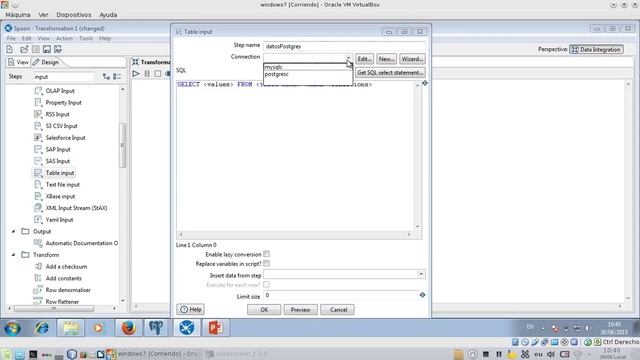640x360 pixels.
Task: Click the variable diamond icon beside Limit size
Action: pyautogui.click(x=422, y=295)
